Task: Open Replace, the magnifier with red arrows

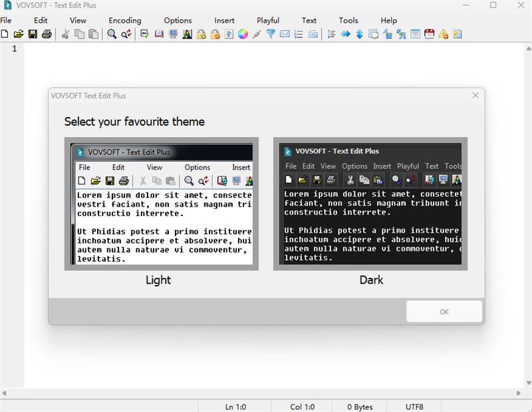Action: click(126, 34)
